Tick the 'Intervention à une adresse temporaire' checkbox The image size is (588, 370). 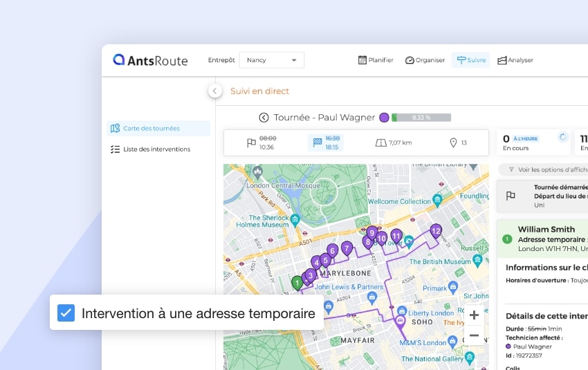[x=66, y=313]
